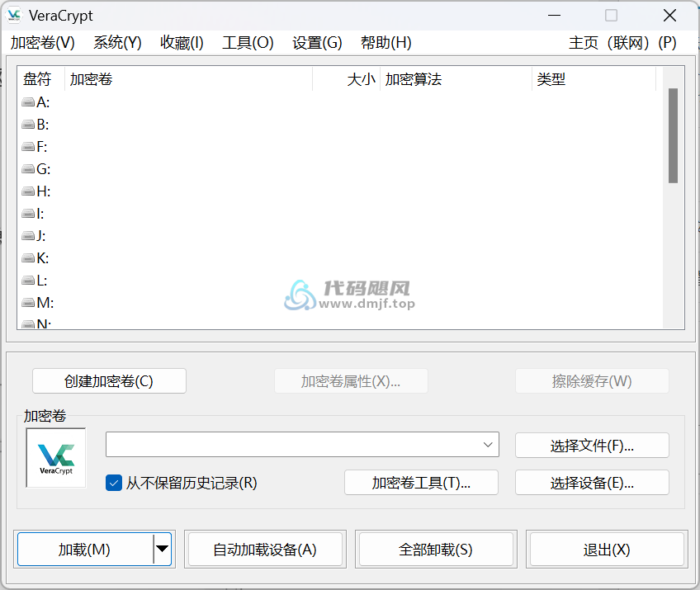
Task: Open the 加密卷(V) menu
Action: (x=43, y=43)
